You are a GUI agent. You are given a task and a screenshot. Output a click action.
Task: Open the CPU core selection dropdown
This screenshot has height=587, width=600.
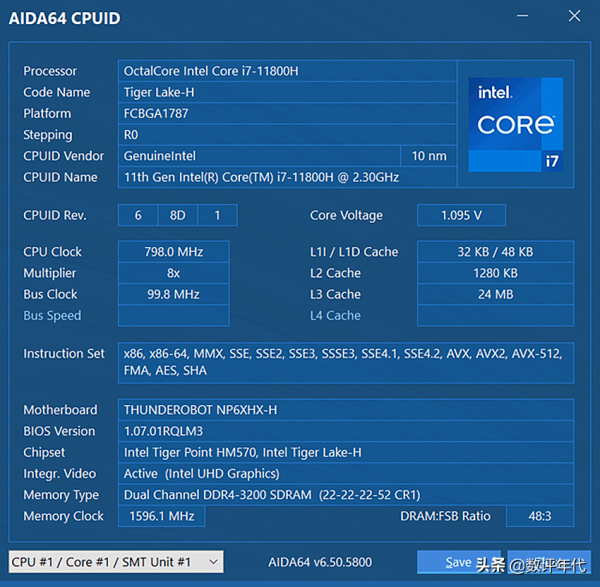coord(116,562)
